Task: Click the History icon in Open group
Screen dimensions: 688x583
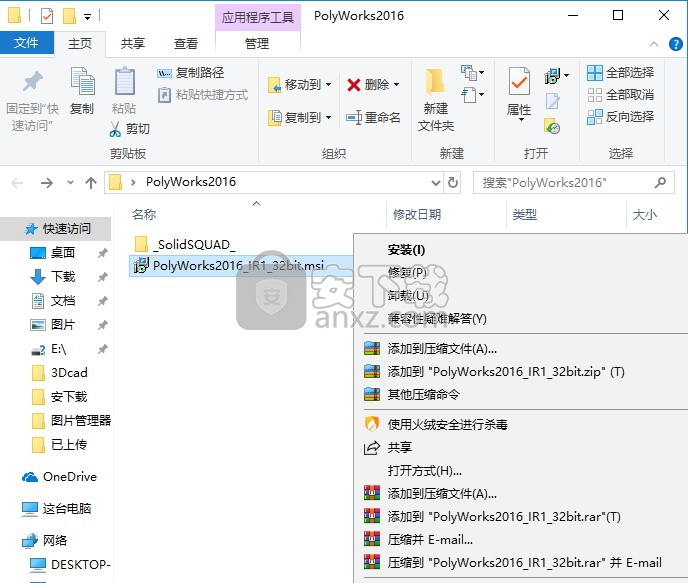Action: click(x=552, y=126)
